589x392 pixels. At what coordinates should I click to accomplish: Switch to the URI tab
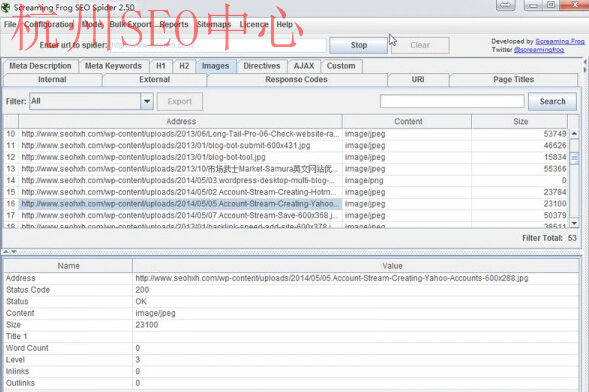tap(418, 80)
